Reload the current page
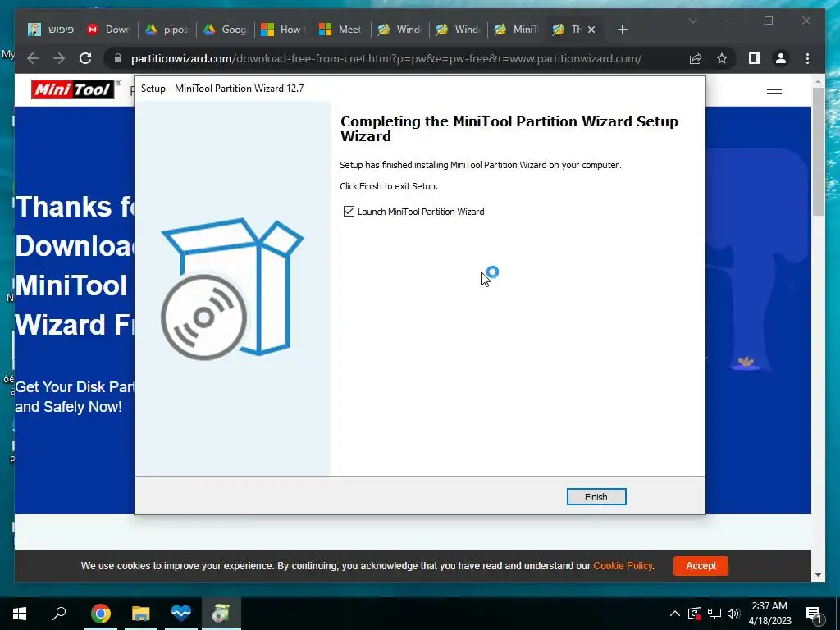Image resolution: width=840 pixels, height=630 pixels. coord(85,58)
